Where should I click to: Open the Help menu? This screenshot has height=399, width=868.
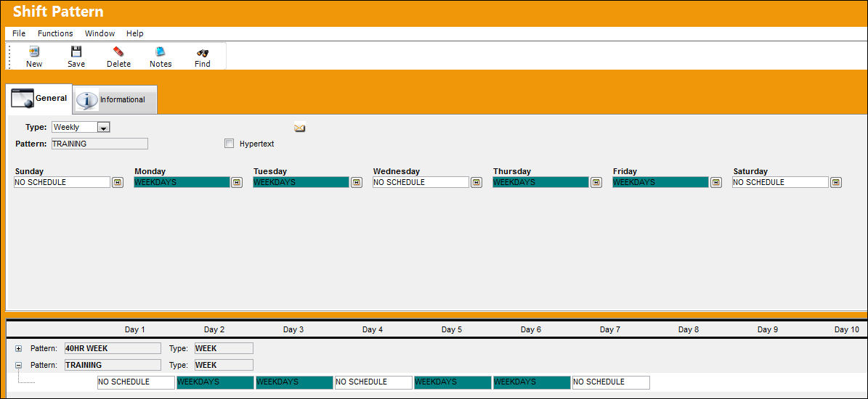135,33
